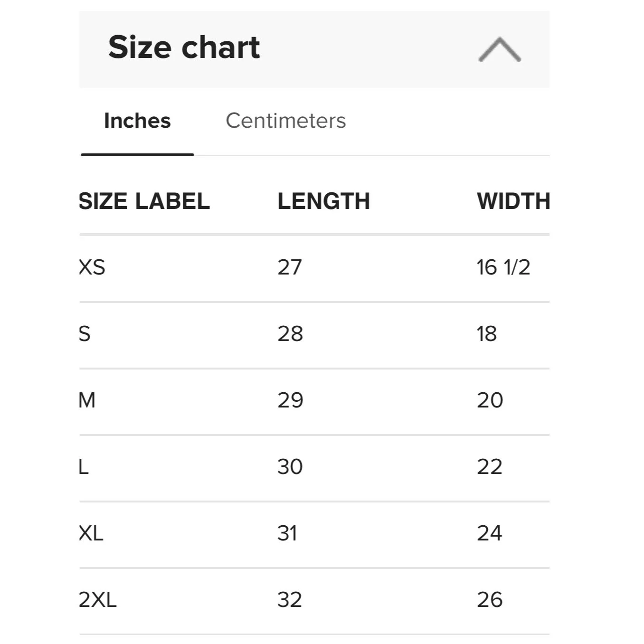The height and width of the screenshot is (644, 644).
Task: Click the SIZE LABEL column header
Action: 144,201
